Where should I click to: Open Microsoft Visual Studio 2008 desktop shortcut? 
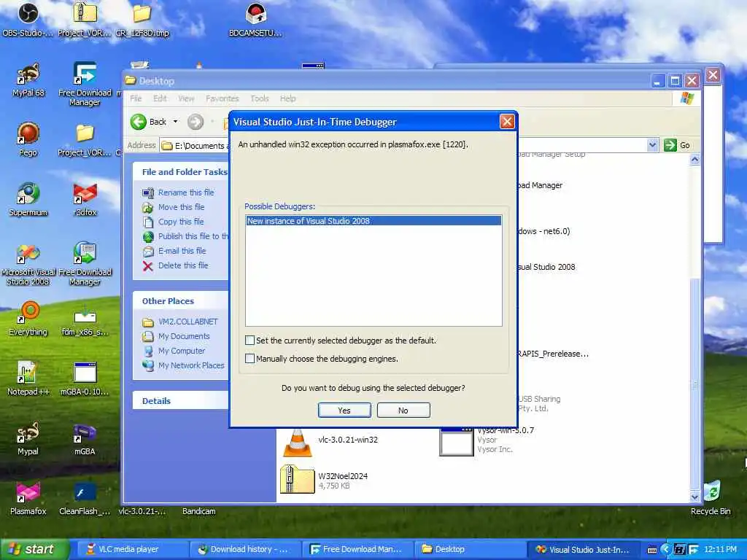pyautogui.click(x=28, y=264)
